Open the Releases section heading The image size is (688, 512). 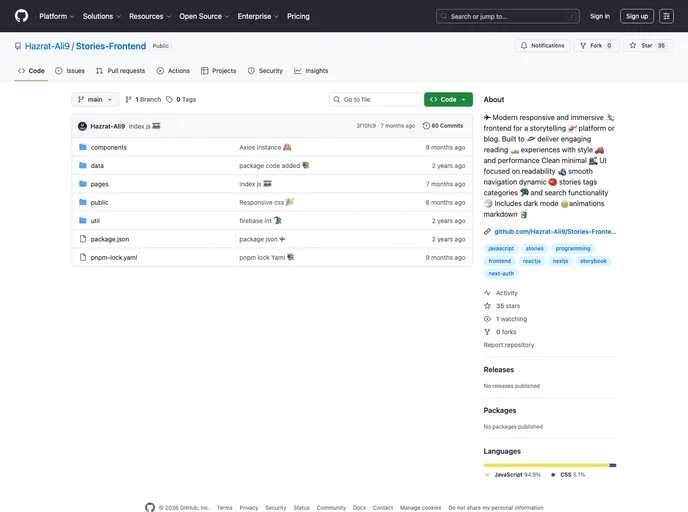point(498,369)
